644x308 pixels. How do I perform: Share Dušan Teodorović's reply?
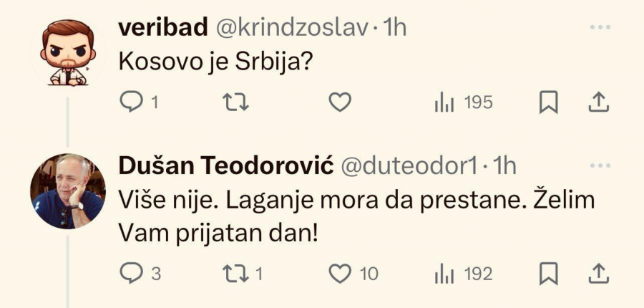pos(597,274)
